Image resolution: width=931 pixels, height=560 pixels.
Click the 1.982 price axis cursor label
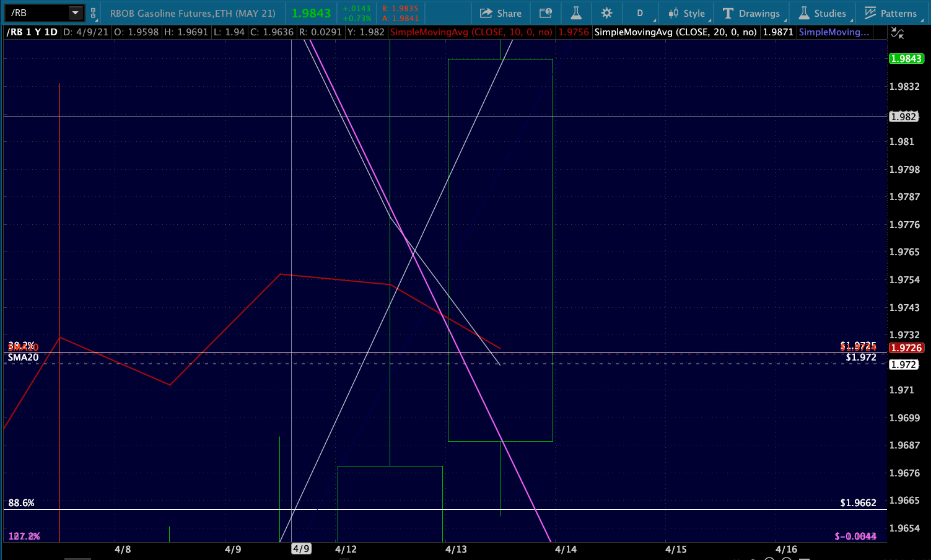tap(903, 116)
